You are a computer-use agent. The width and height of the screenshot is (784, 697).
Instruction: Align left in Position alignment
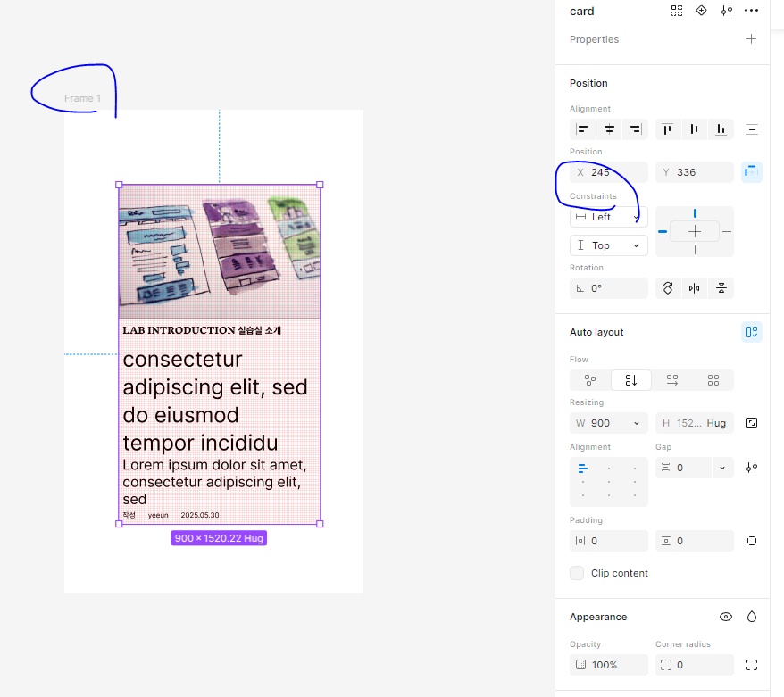(582, 129)
